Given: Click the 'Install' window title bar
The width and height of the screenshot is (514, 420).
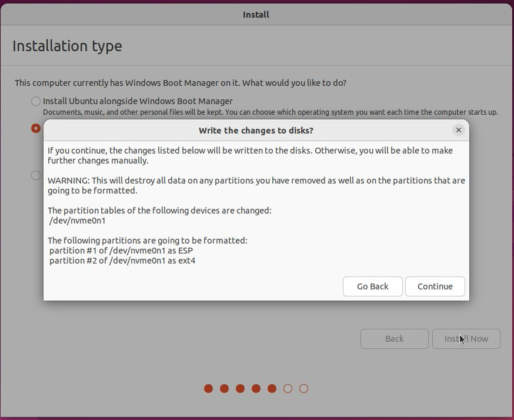Looking at the screenshot, I should coord(256,14).
